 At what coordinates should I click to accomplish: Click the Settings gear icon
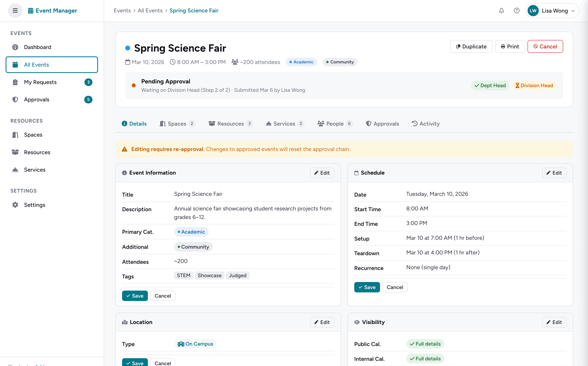pos(15,205)
